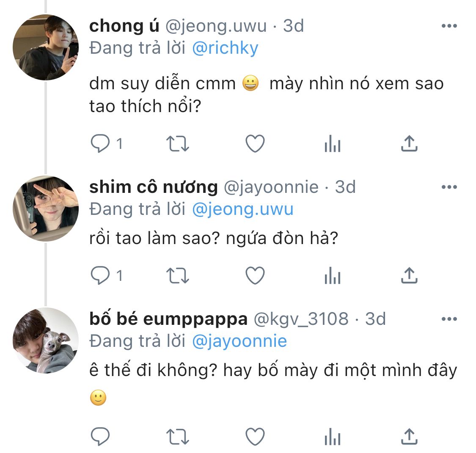
Task: Open more options on chong ú's tweet
Action: (x=449, y=26)
